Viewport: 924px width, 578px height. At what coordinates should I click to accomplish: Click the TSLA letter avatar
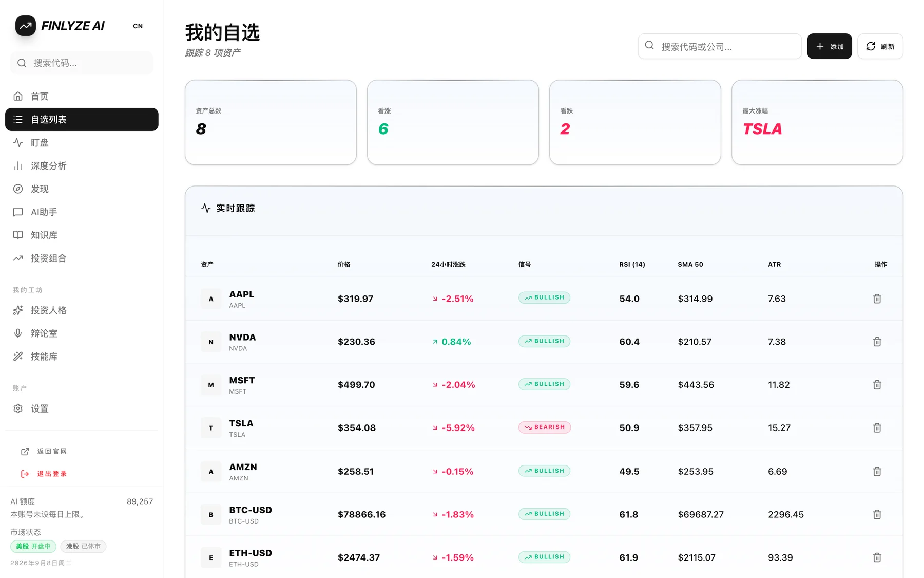(211, 427)
